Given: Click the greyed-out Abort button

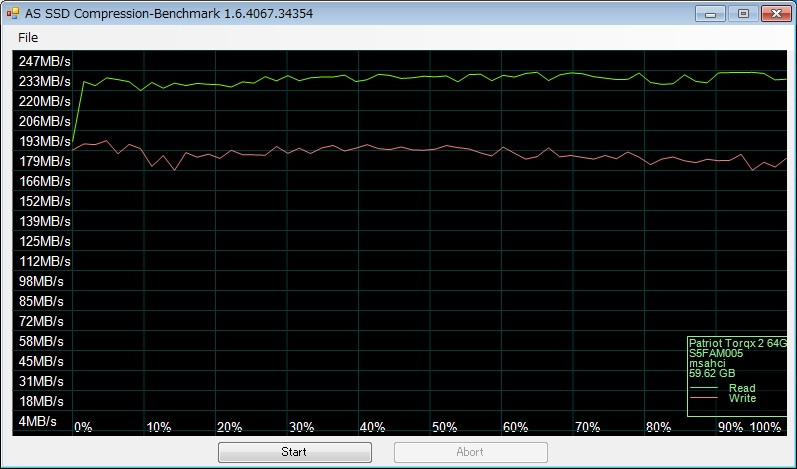Looking at the screenshot, I should click(x=471, y=452).
